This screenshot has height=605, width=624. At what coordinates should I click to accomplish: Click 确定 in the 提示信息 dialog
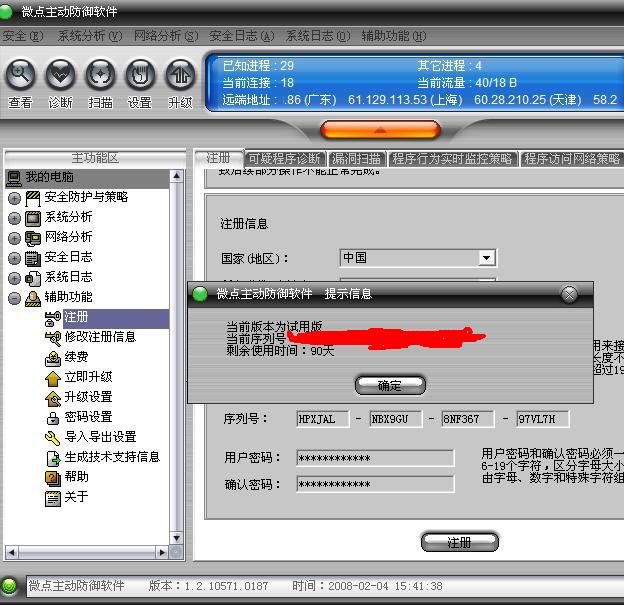coord(390,385)
